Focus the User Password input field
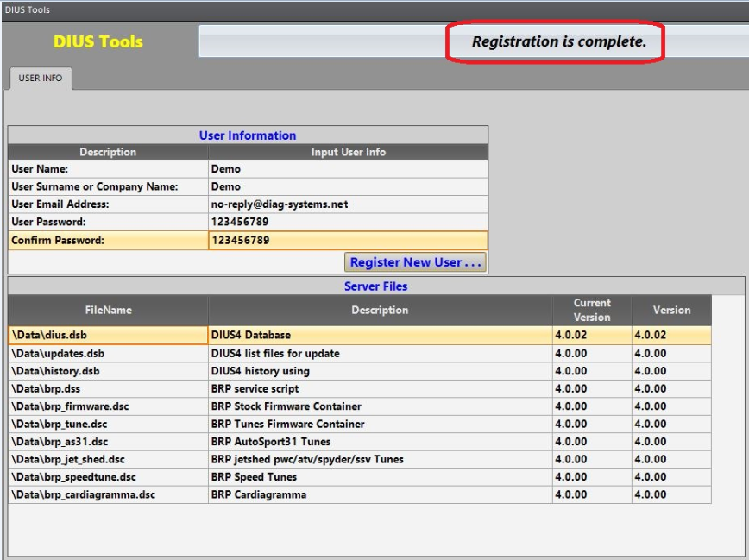Image resolution: width=749 pixels, height=560 pixels. coord(347,223)
